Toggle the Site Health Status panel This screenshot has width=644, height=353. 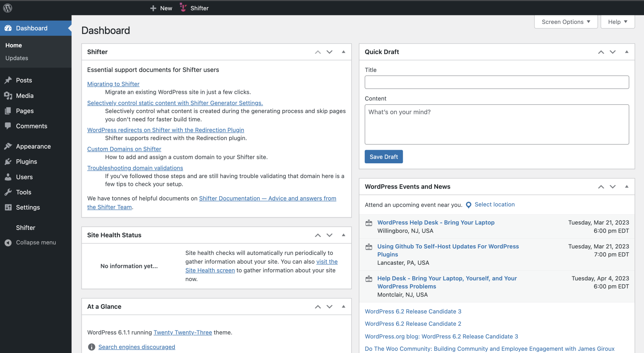(x=343, y=235)
